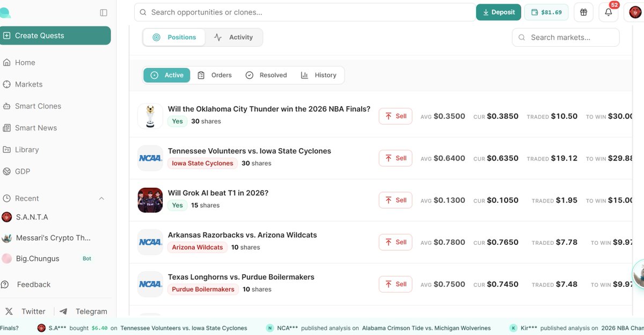This screenshot has height=335, width=644.
Task: Select the Resolved filter tab
Action: 266,75
